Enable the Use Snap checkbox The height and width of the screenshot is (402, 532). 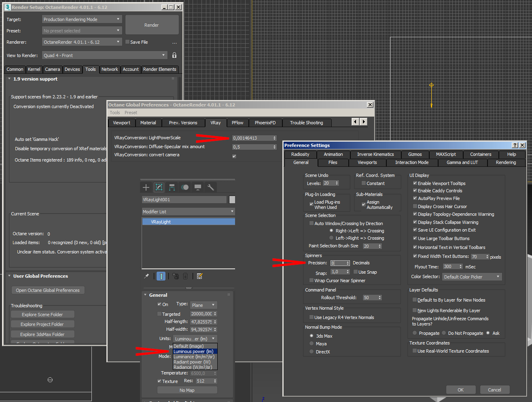(355, 272)
